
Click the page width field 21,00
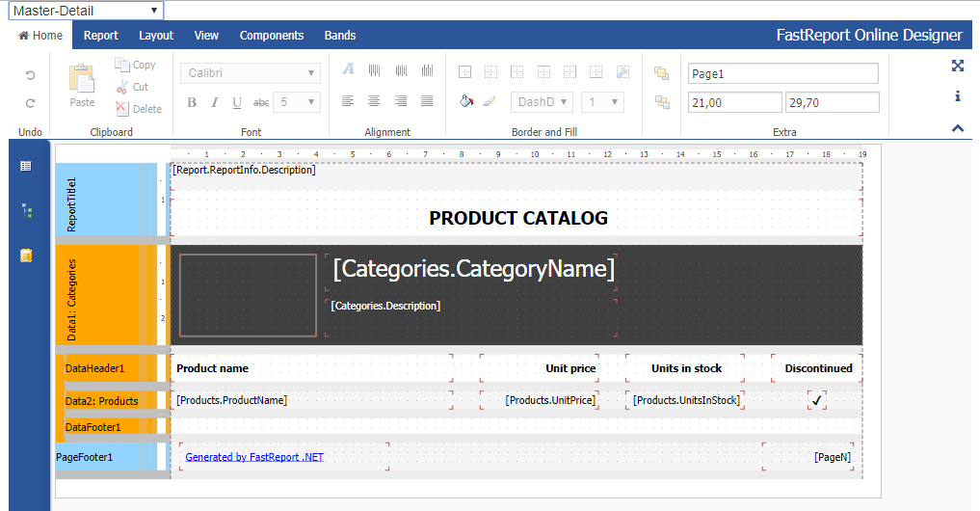(735, 102)
